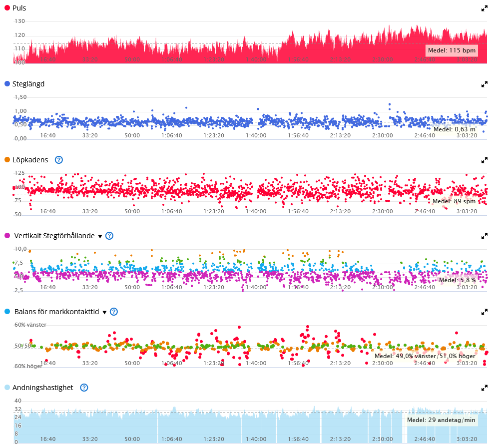Click the 2:30:00 time mark on Löpkadens chart

point(383,211)
